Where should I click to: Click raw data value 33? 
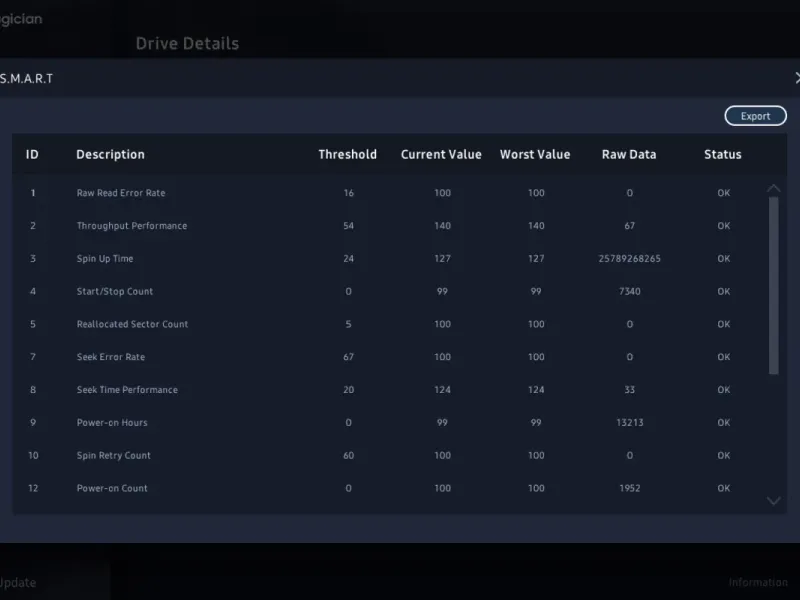click(630, 390)
